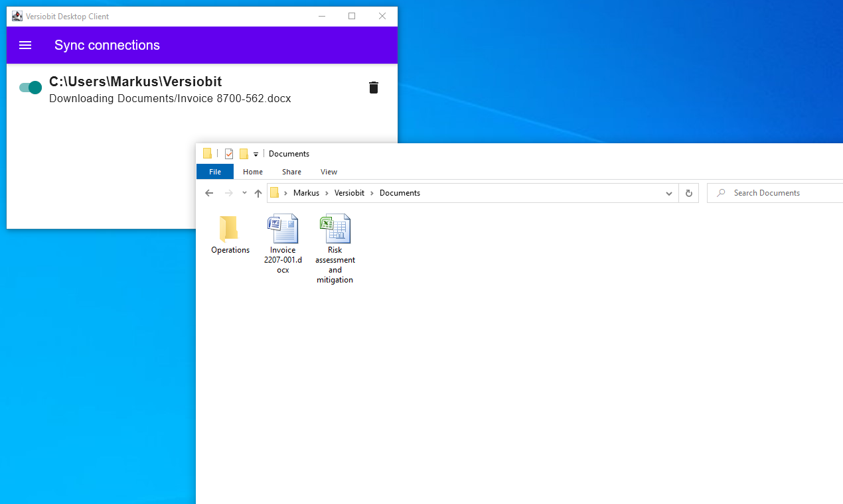This screenshot has height=504, width=843.
Task: Open the File tab in Explorer
Action: tap(215, 172)
